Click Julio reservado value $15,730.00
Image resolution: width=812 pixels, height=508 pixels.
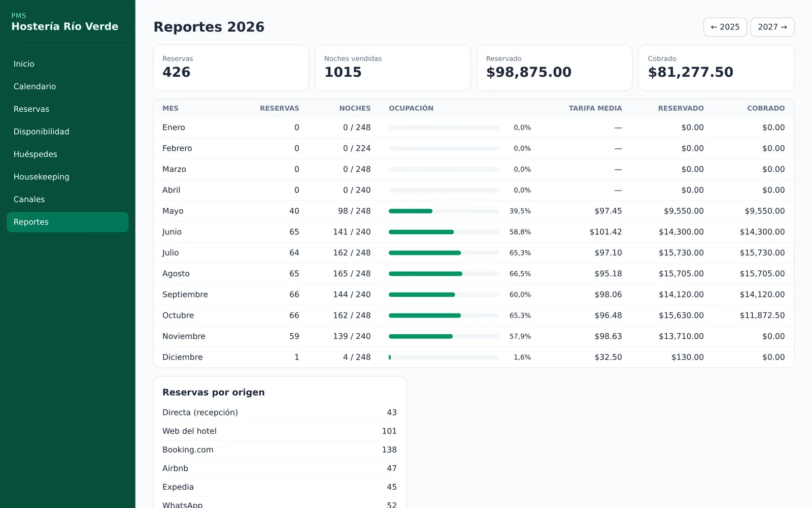[681, 252]
